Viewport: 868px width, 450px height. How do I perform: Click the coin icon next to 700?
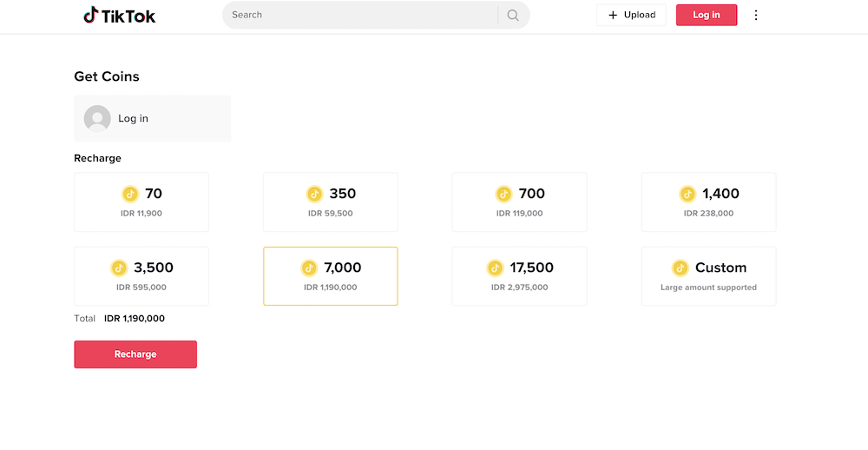503,194
